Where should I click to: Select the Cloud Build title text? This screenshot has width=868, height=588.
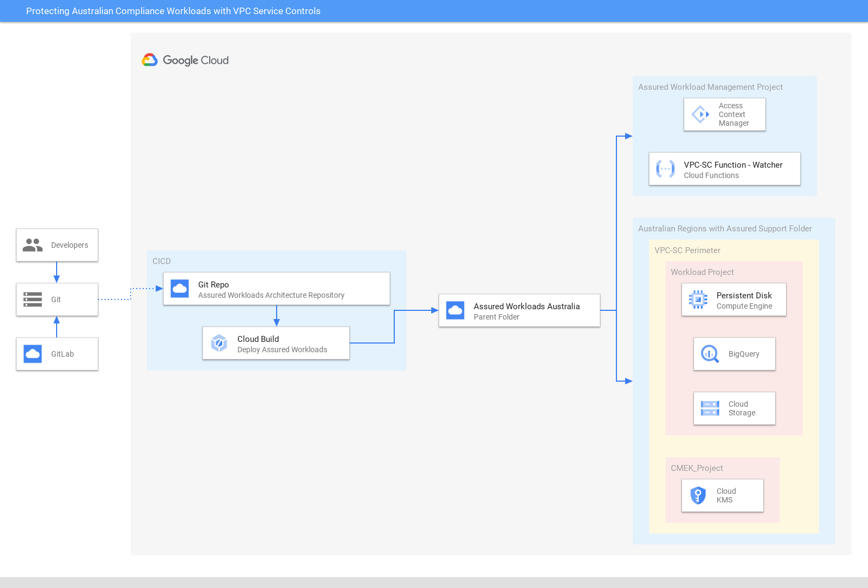click(258, 339)
